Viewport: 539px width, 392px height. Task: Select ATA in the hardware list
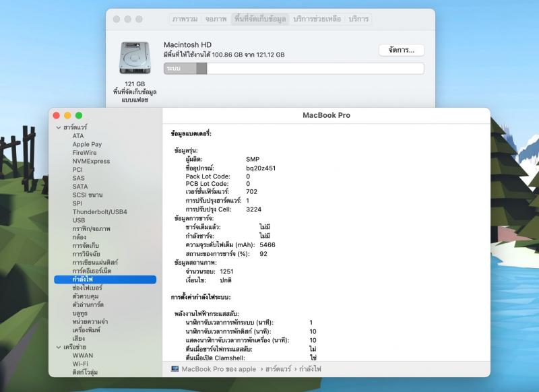tap(78, 135)
